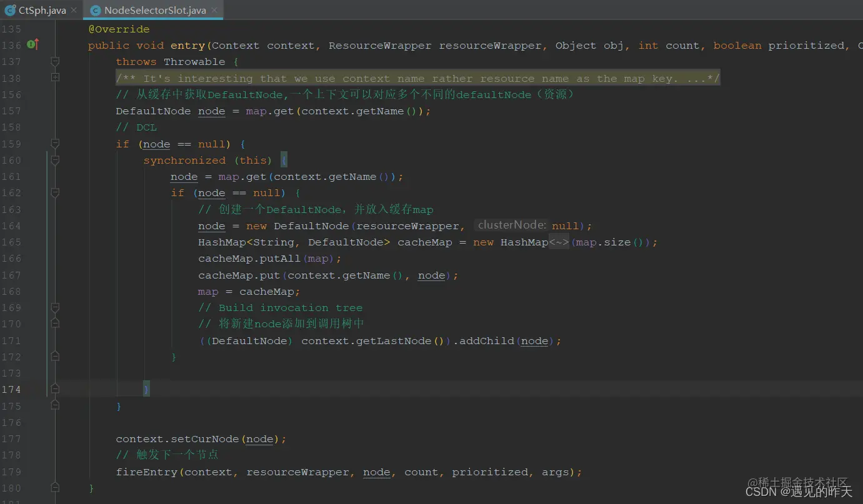The width and height of the screenshot is (863, 504).
Task: Click the class icon on NodeSelectorSlot.java tab
Action: coord(95,11)
